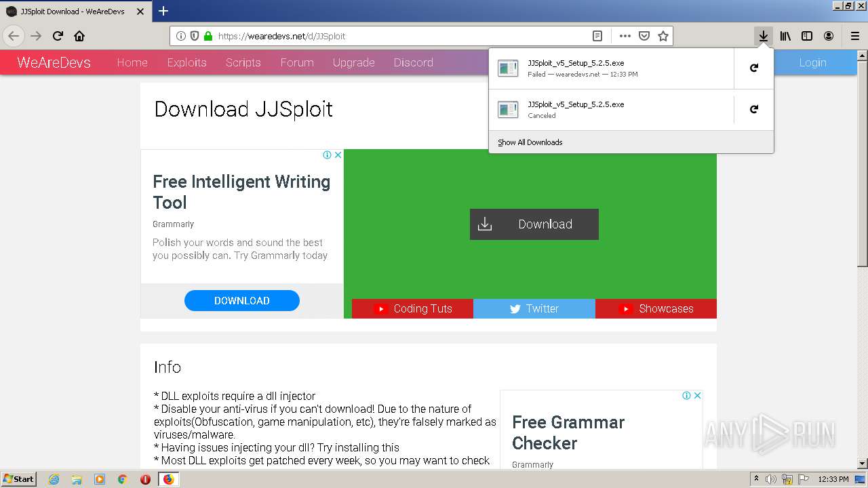
Task: Bookmark this page with the star
Action: point(663,36)
